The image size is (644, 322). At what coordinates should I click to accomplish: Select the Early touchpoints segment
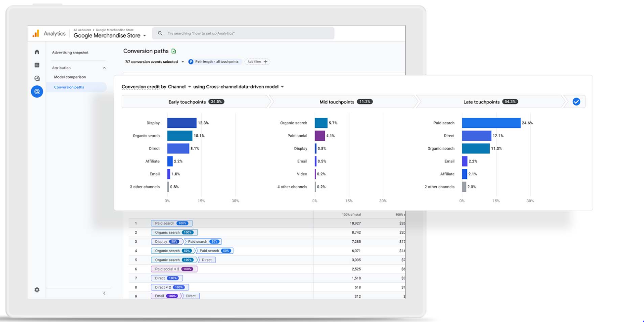(x=196, y=102)
